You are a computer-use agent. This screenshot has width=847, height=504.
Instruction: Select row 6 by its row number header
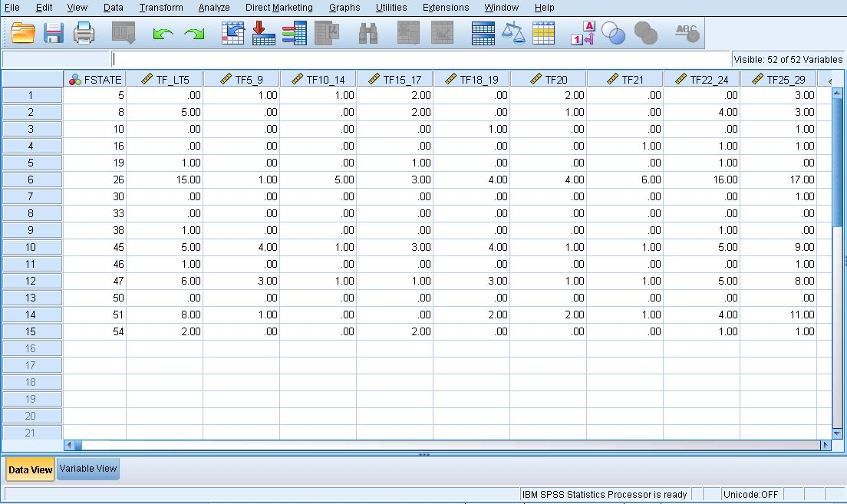coord(31,180)
